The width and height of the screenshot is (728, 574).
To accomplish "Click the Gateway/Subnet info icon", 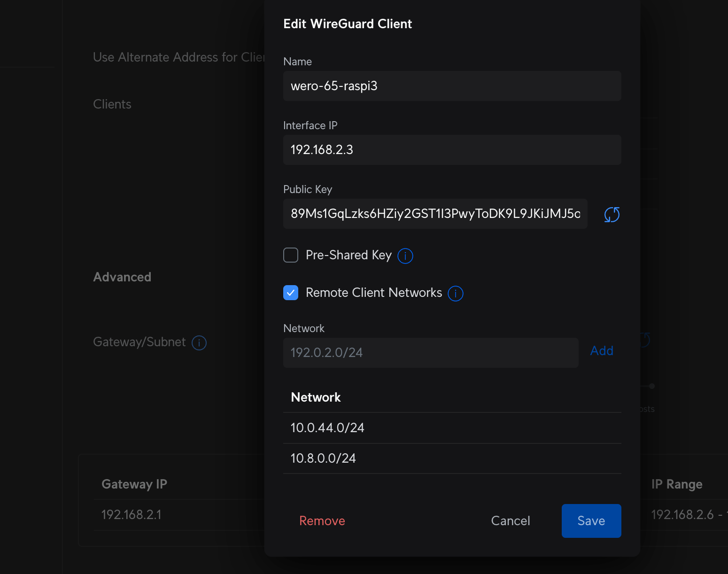I will tap(199, 343).
